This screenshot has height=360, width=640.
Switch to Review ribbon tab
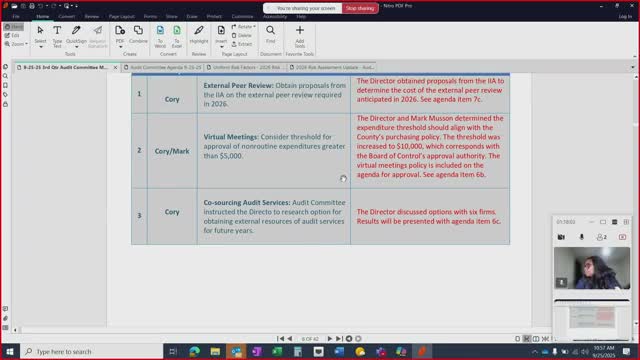coord(91,17)
